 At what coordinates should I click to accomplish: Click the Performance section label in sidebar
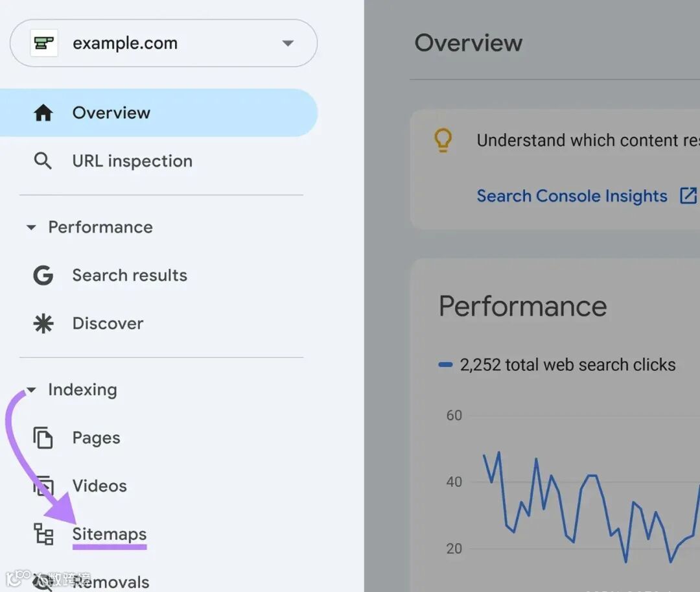pos(100,227)
